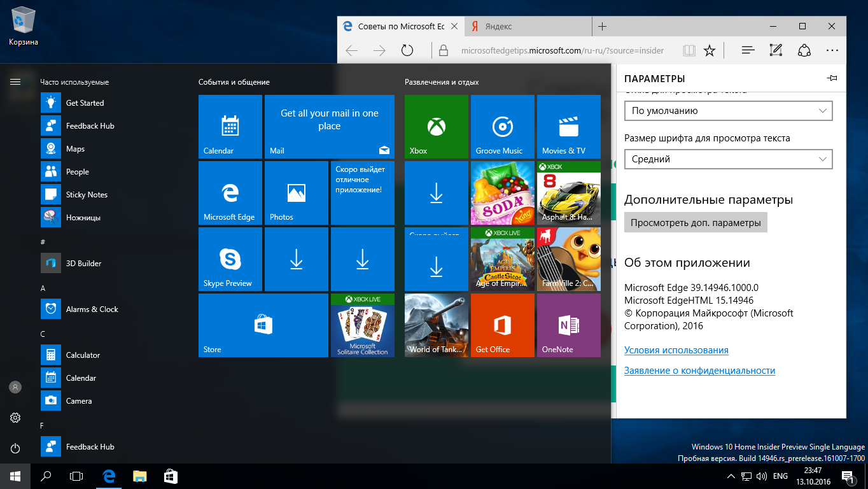This screenshot has height=489, width=868.
Task: Open Заявление о конфиденциальности link
Action: tap(700, 371)
